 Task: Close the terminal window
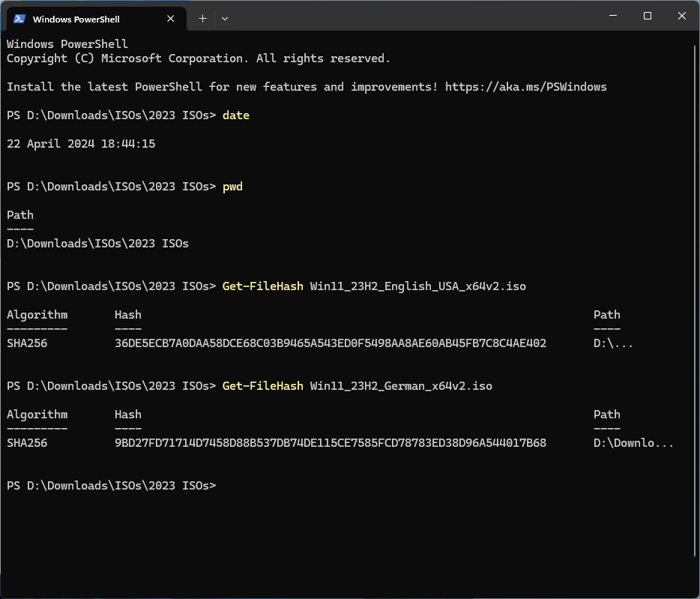tap(682, 16)
